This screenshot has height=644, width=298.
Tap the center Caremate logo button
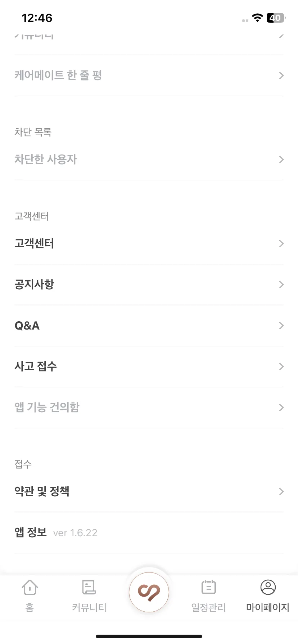(149, 592)
